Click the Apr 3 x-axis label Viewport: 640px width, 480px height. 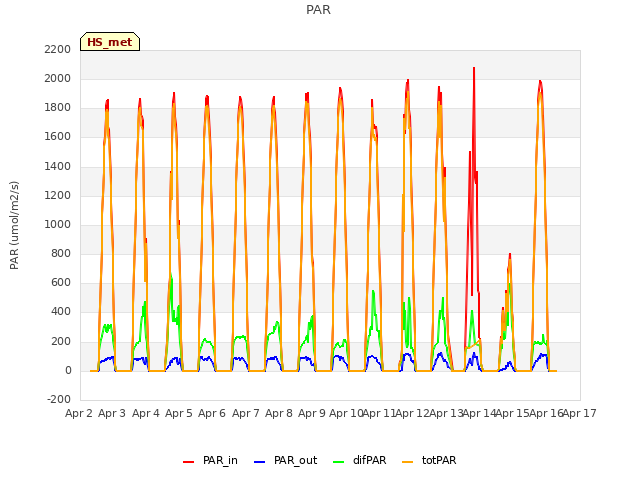pyautogui.click(x=112, y=413)
